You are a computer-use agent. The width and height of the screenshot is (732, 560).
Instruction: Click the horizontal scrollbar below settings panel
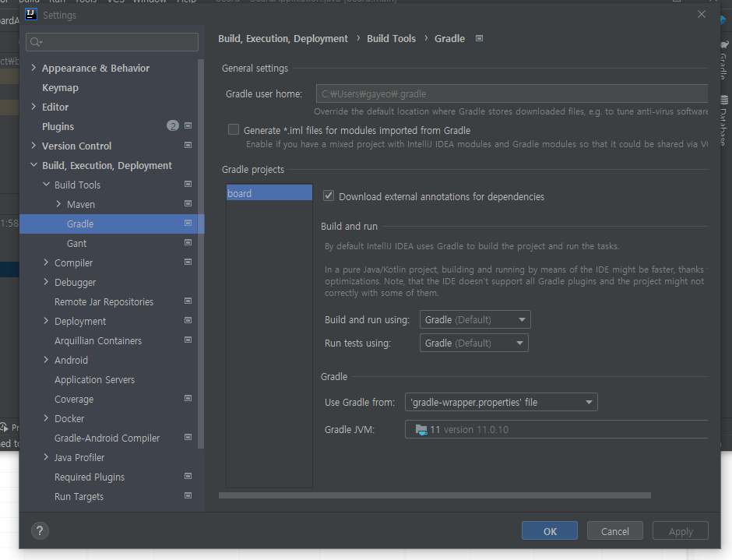point(435,495)
